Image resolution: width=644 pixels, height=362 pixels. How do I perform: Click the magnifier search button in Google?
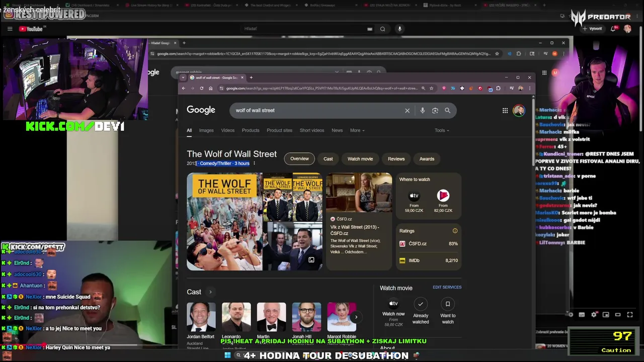(x=447, y=111)
